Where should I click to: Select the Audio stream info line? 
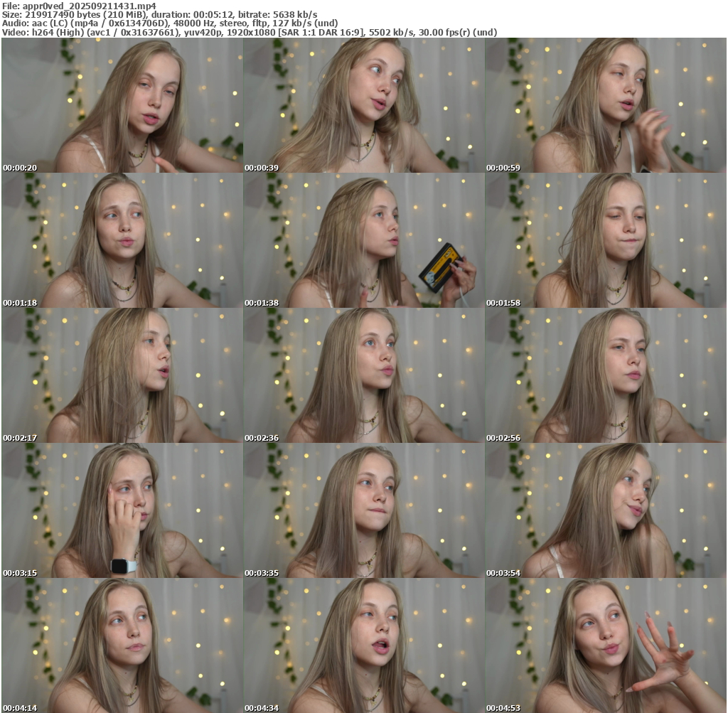coord(171,23)
